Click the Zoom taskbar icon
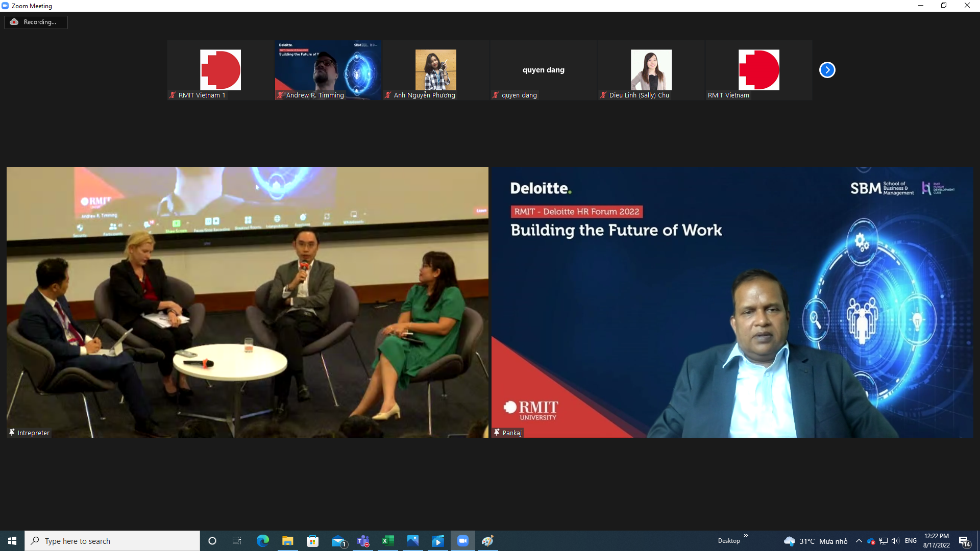Image resolution: width=980 pixels, height=551 pixels. [x=463, y=541]
